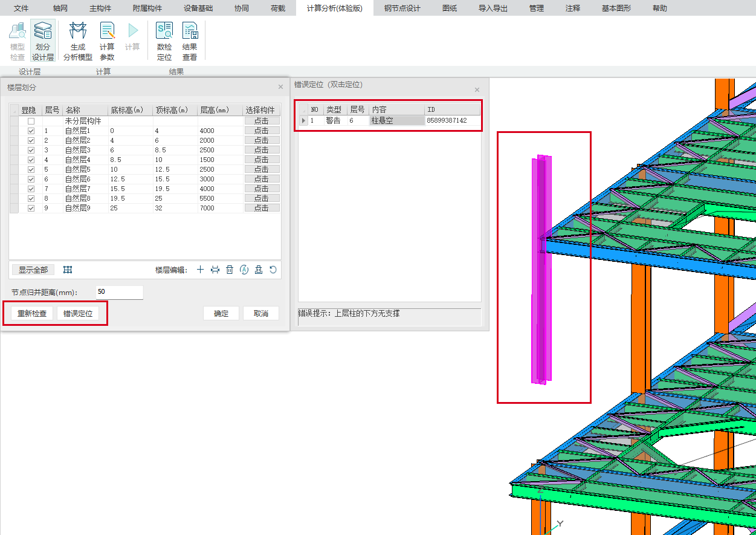Click the frame icon beside 显示全部
Viewport: 756px width, 535px height.
pos(68,270)
